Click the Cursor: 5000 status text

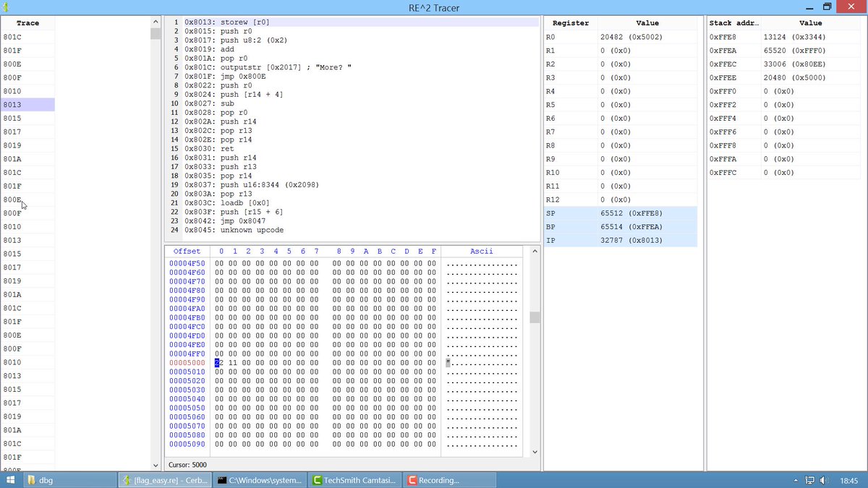coord(187,465)
